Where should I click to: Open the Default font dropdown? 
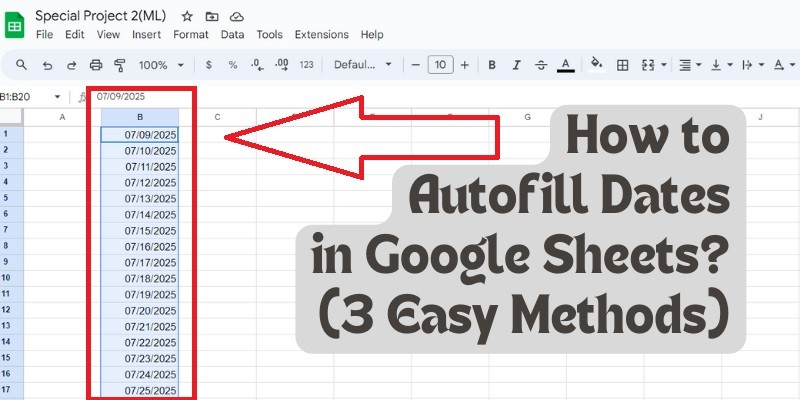363,65
